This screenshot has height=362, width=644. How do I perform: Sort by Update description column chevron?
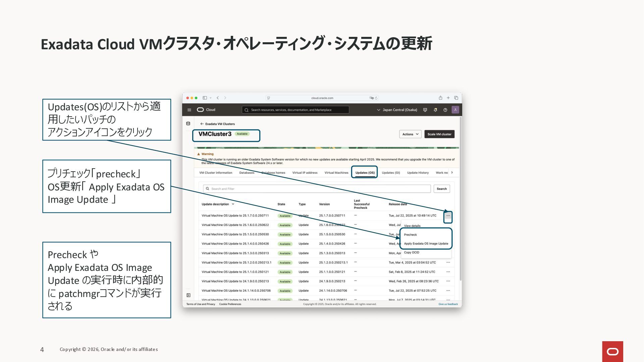click(x=233, y=204)
